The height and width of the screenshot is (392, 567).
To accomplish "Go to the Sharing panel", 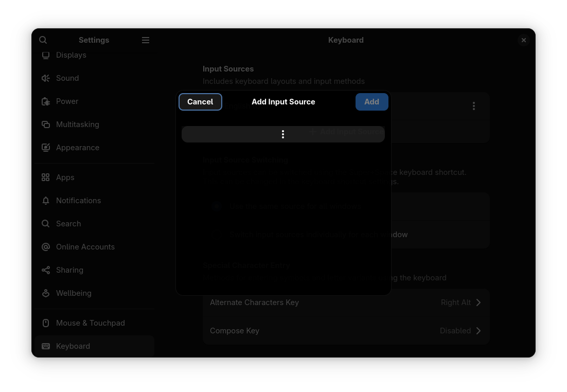I will pyautogui.click(x=94, y=270).
